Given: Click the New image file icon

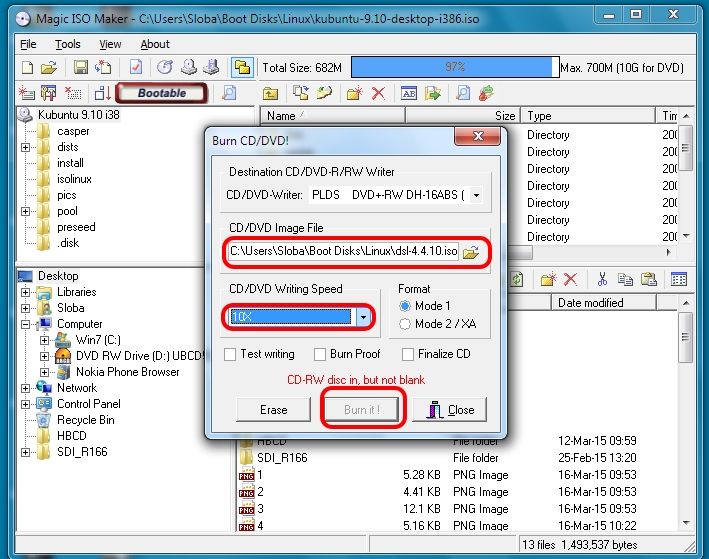Looking at the screenshot, I should pos(28,67).
